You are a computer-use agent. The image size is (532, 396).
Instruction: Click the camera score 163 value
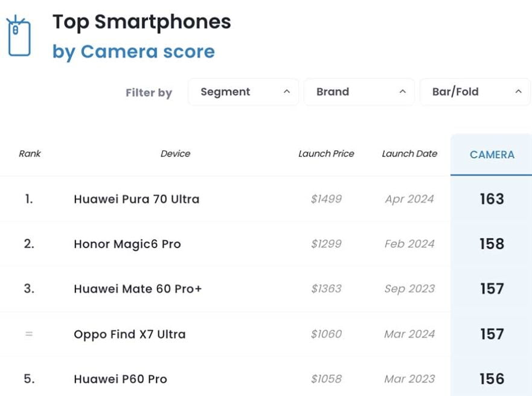tap(490, 199)
